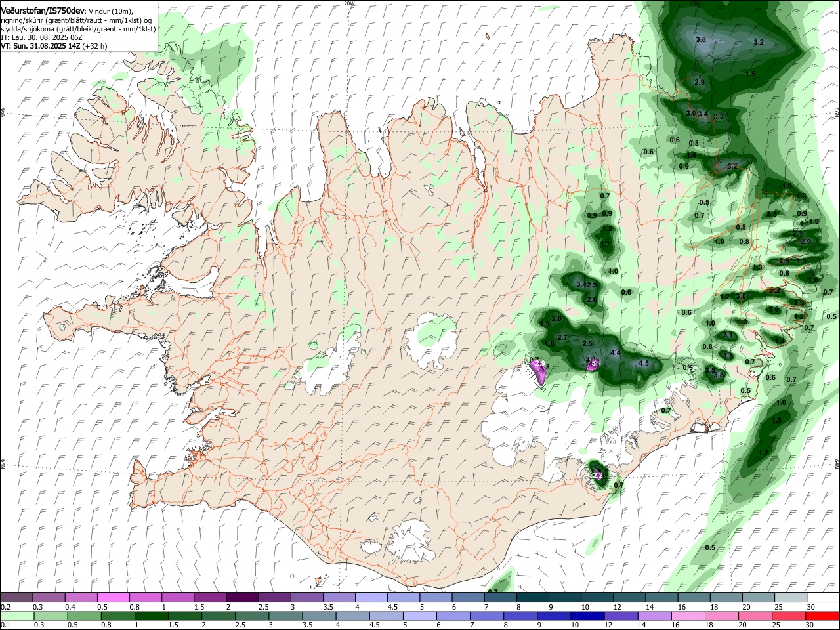
Task: Click the 5.1 precipitation value on the magenta patch
Action: coord(595,362)
